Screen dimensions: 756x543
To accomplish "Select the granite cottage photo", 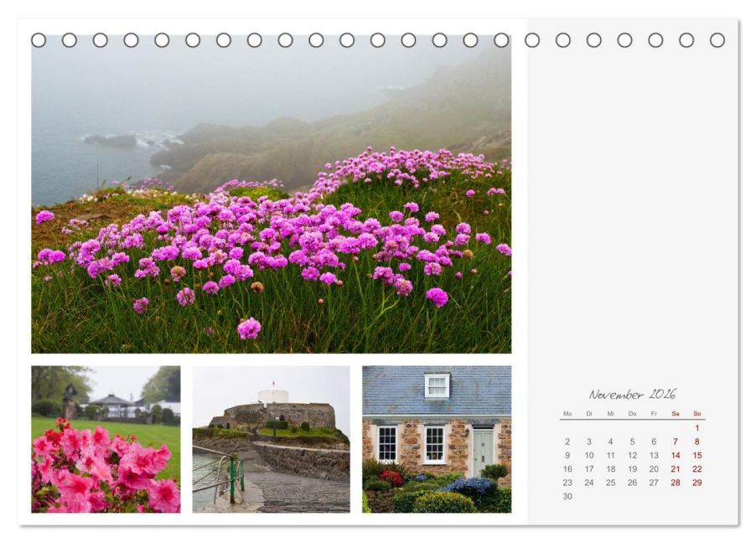I will pos(437,439).
